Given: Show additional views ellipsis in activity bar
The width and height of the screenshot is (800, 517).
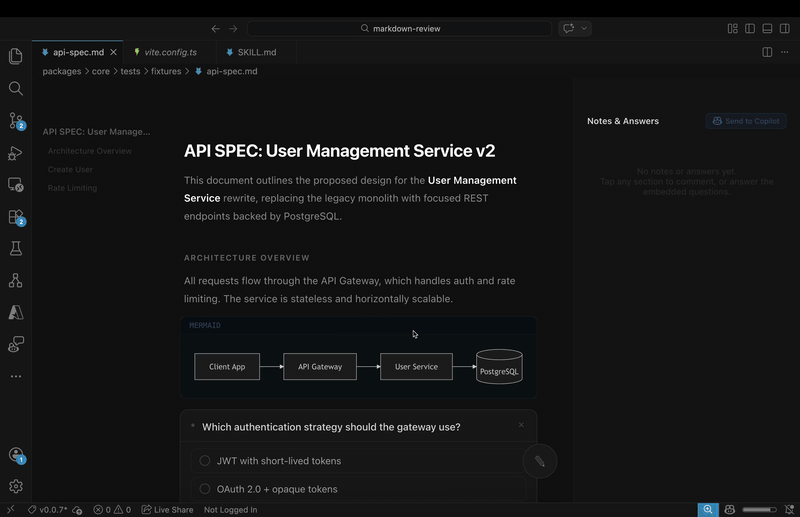Looking at the screenshot, I should tap(16, 376).
